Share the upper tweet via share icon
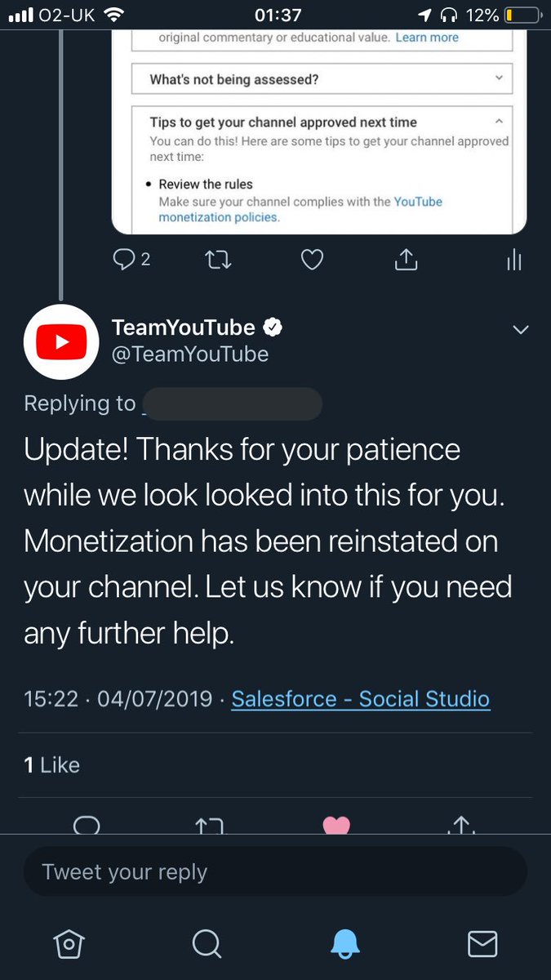This screenshot has width=551, height=980. click(x=406, y=260)
